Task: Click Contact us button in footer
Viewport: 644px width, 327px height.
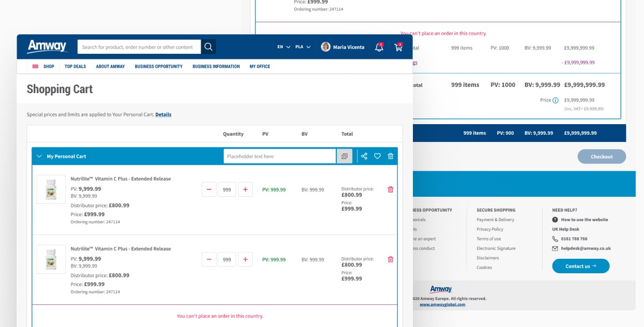Action: (x=581, y=266)
